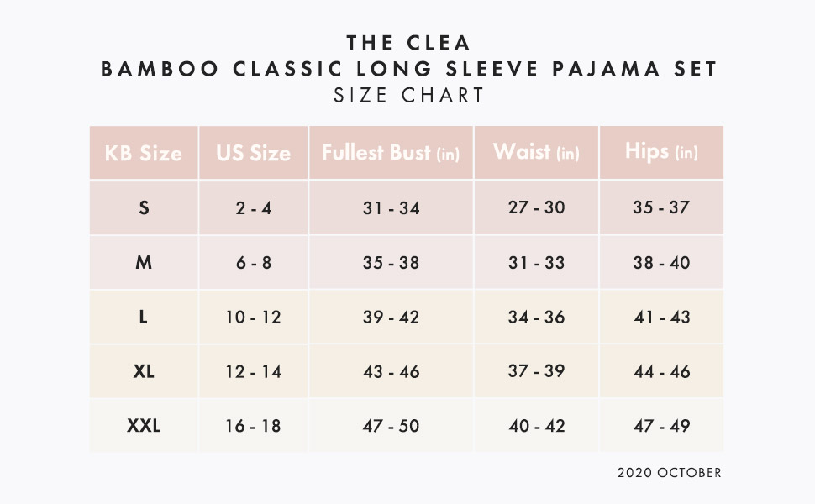Select the Fullest Bust (in) header
This screenshot has height=504, width=815.
tap(391, 154)
